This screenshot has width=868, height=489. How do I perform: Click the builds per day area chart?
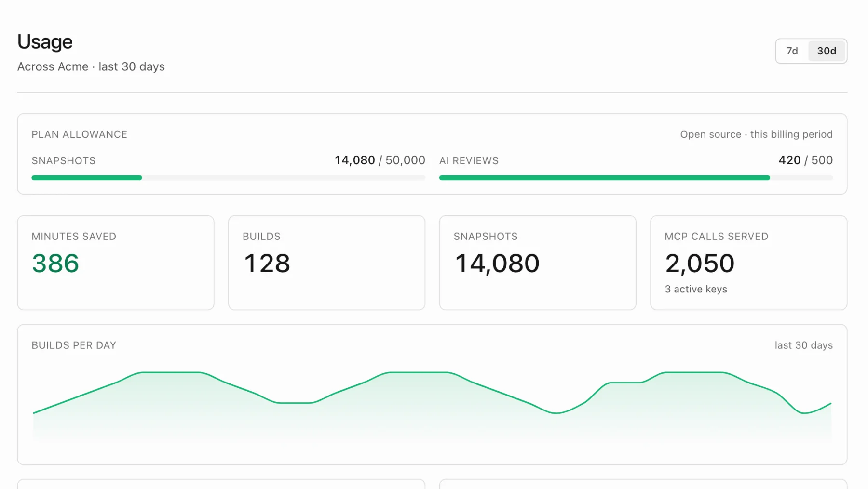pyautogui.click(x=432, y=407)
